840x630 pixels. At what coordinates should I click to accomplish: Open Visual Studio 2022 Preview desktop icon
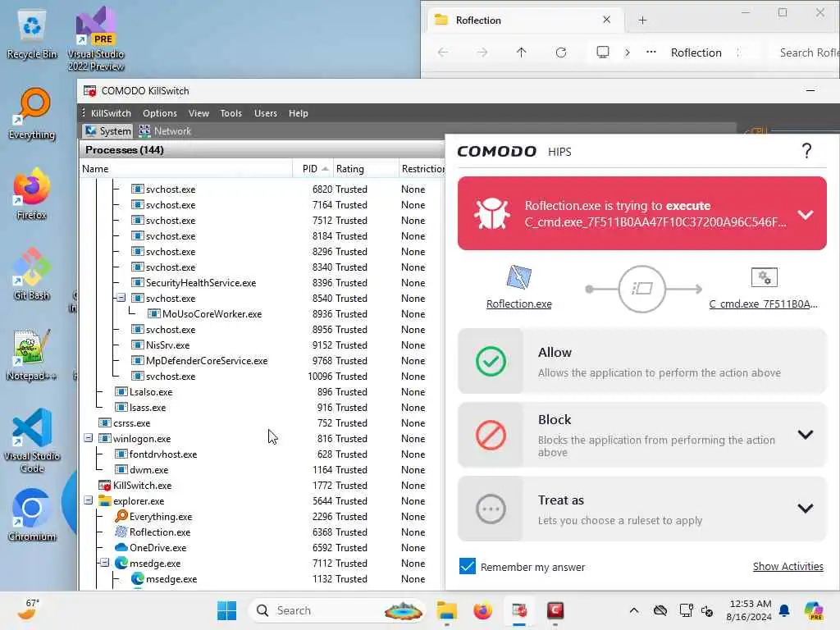pyautogui.click(x=95, y=39)
